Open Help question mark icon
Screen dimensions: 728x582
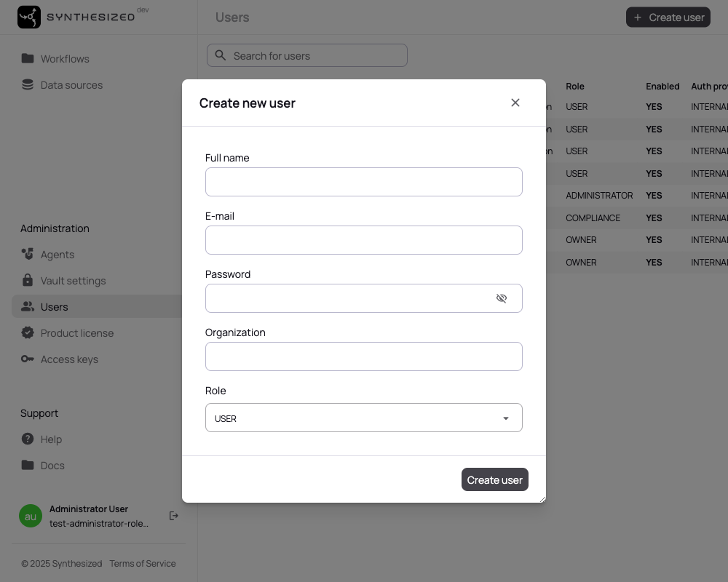click(28, 439)
